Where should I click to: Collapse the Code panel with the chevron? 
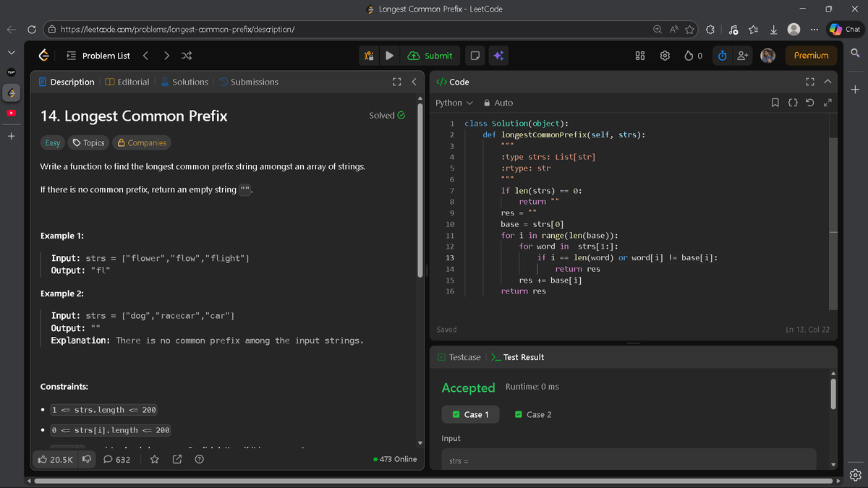[827, 82]
